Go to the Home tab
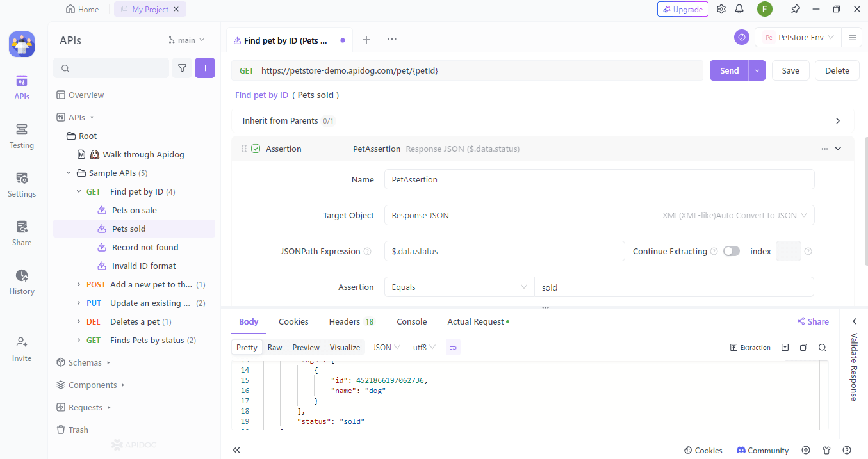 [x=83, y=9]
